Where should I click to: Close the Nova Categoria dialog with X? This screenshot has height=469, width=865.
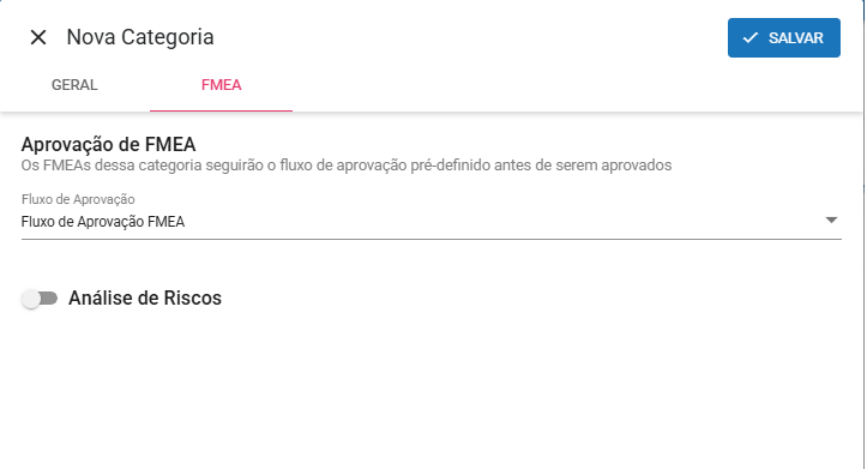(x=38, y=38)
